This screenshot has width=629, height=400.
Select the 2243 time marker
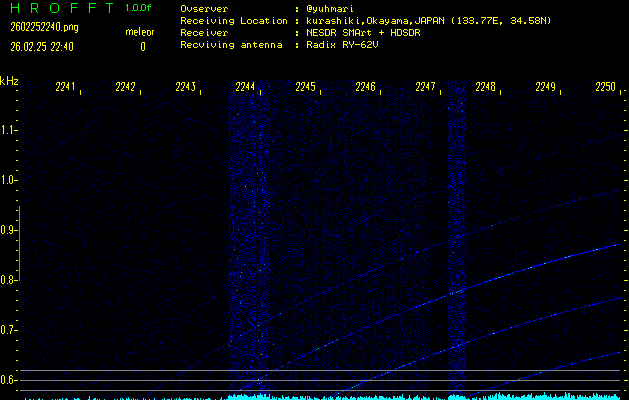coord(186,87)
